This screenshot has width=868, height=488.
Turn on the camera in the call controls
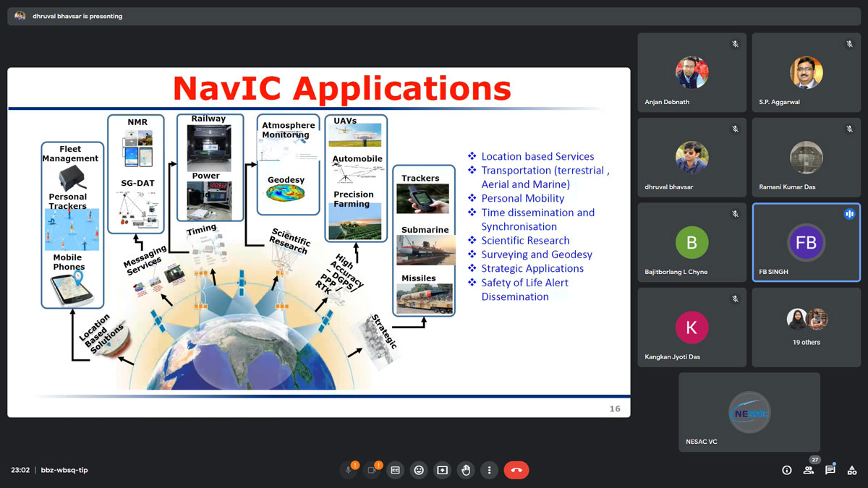[372, 470]
